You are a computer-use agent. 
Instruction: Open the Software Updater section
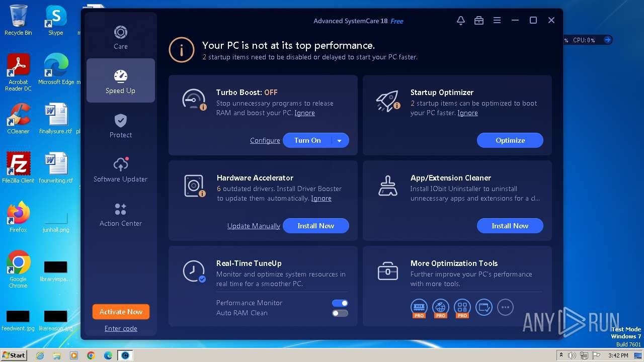point(120,169)
